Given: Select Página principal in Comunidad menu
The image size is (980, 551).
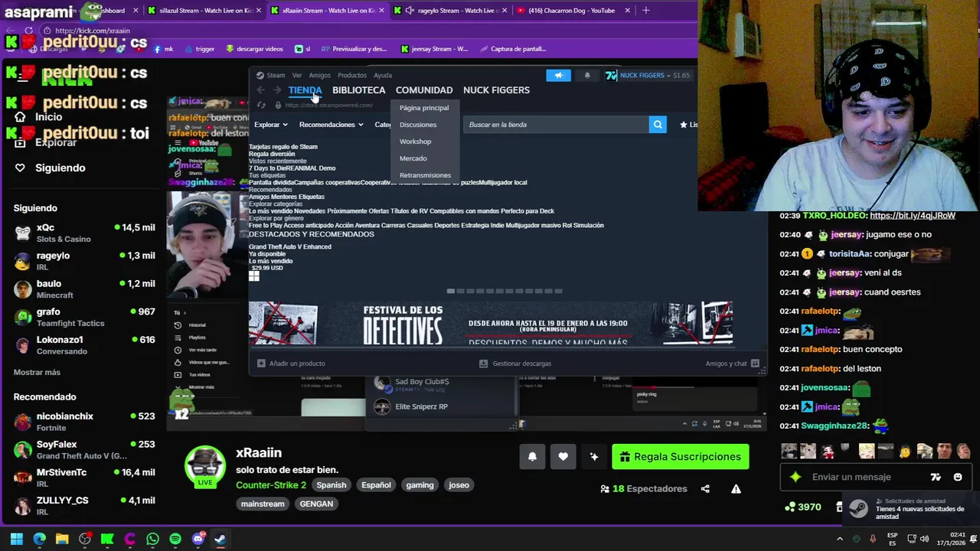Looking at the screenshot, I should tap(424, 108).
